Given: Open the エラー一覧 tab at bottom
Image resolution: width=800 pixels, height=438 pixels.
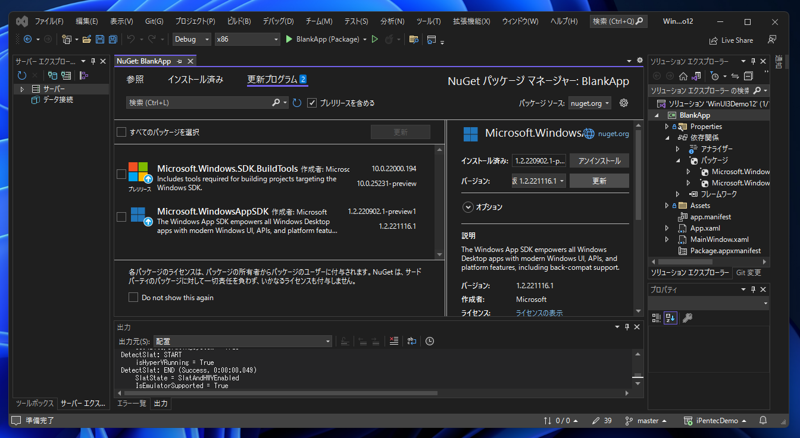Looking at the screenshot, I should point(132,403).
